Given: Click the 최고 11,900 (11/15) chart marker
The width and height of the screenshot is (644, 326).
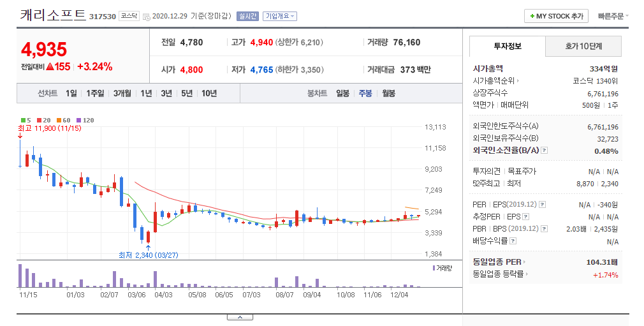Looking at the screenshot, I should coord(50,128).
